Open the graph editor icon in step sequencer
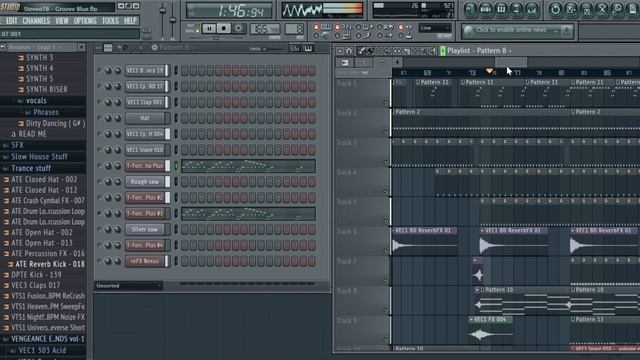Image resolution: width=640 pixels, height=360 pixels. pos(295,49)
